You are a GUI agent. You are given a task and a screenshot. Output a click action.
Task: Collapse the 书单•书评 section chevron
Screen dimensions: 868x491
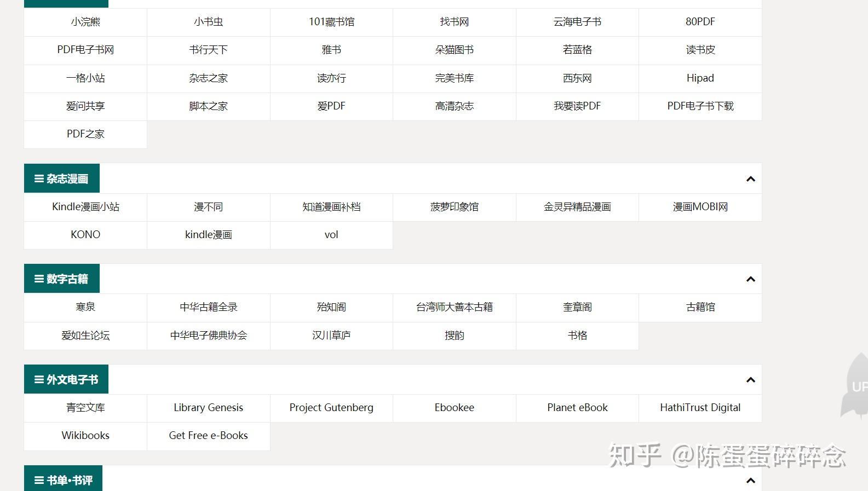(750, 481)
